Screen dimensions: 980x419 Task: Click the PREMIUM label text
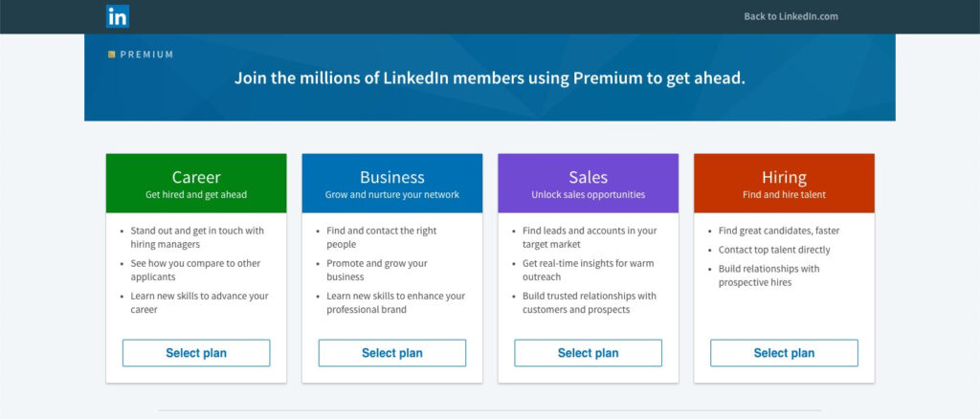[x=146, y=55]
